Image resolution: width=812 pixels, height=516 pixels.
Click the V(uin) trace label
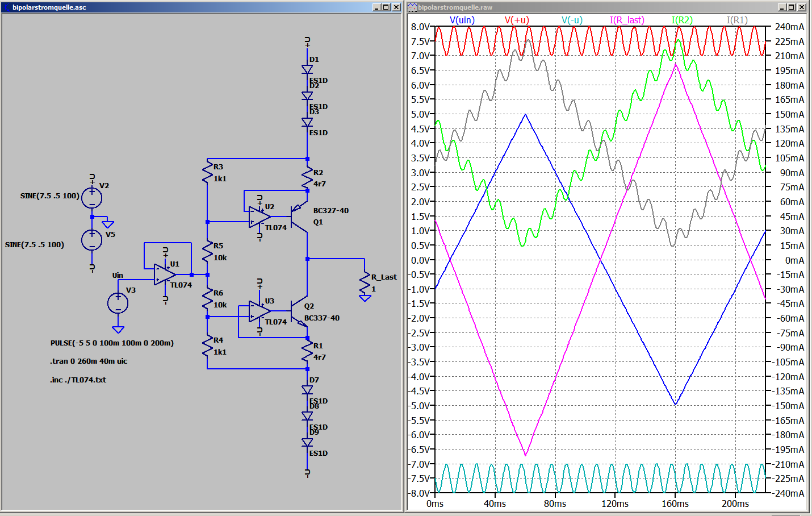pyautogui.click(x=462, y=20)
